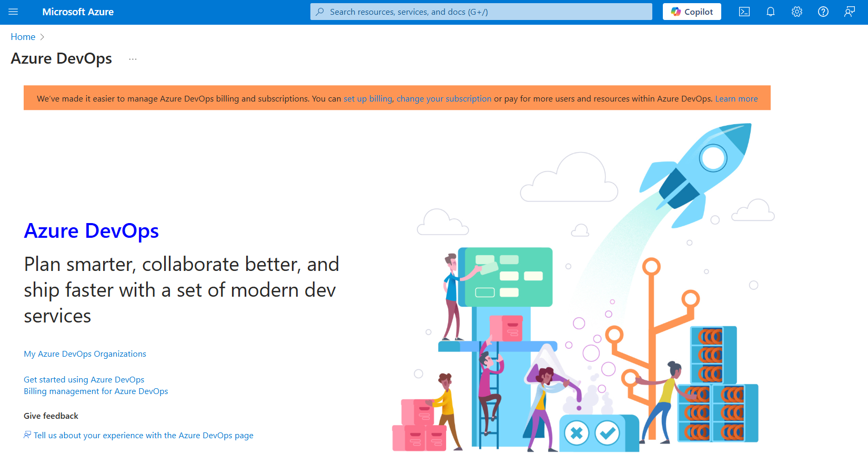The width and height of the screenshot is (868, 454).
Task: Navigate to Home breadcrumb
Action: click(x=23, y=37)
